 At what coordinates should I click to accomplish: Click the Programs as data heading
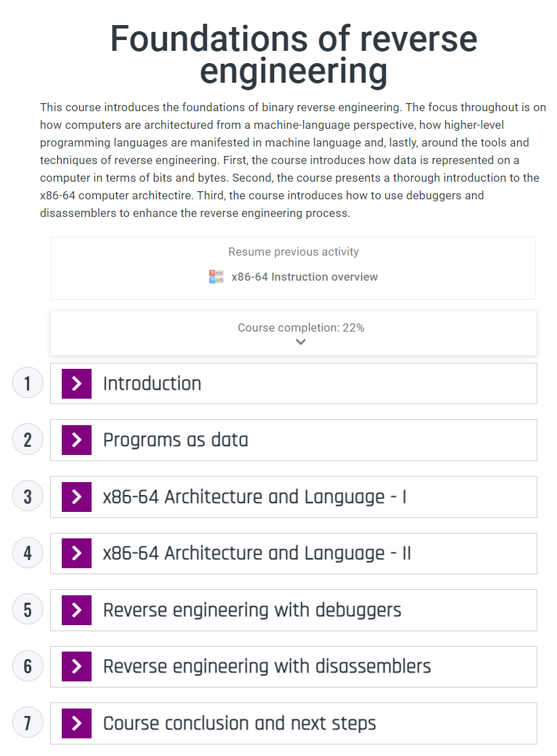point(176,440)
